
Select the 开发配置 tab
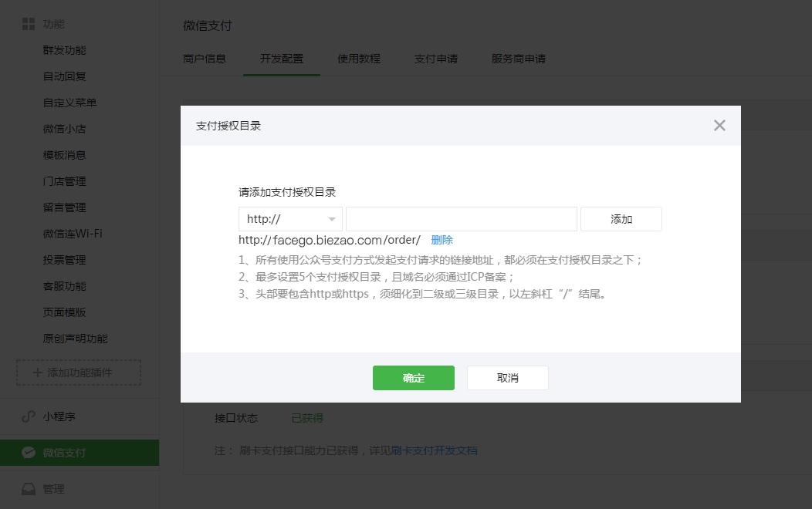coord(282,59)
